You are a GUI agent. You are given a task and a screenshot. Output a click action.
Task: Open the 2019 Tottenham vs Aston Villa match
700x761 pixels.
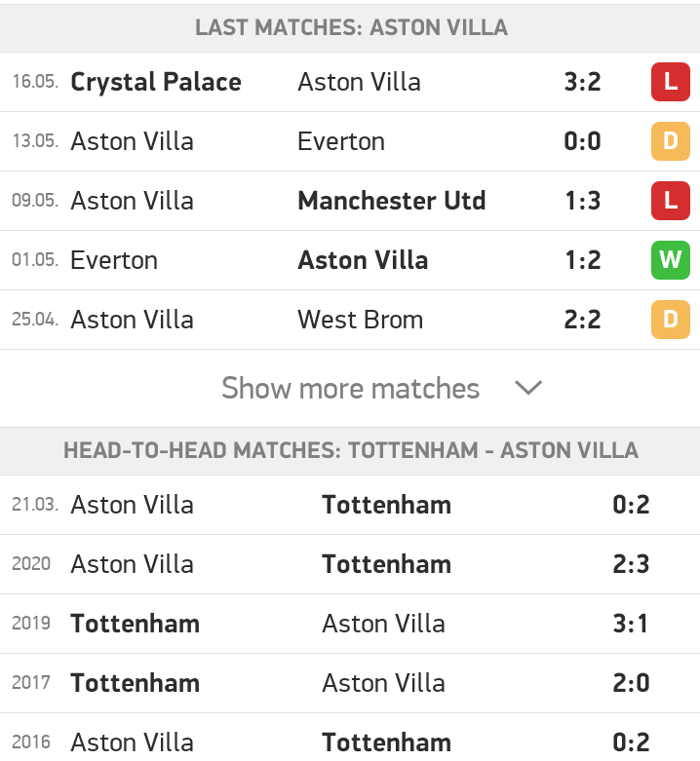point(350,624)
